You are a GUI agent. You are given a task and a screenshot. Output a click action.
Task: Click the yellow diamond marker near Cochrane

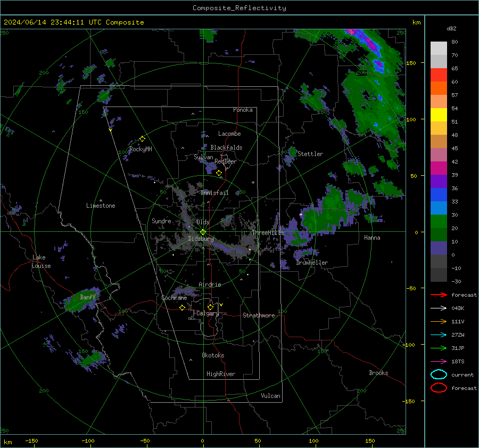(x=183, y=307)
